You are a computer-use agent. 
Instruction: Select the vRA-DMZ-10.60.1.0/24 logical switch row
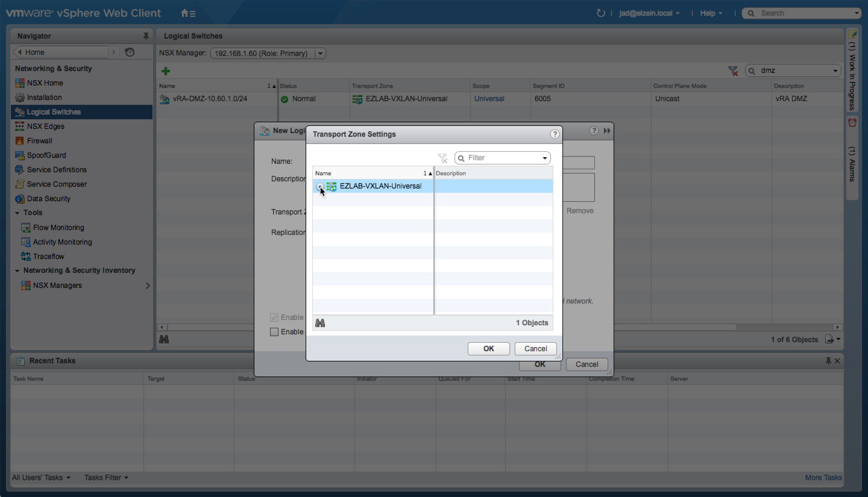(499, 99)
